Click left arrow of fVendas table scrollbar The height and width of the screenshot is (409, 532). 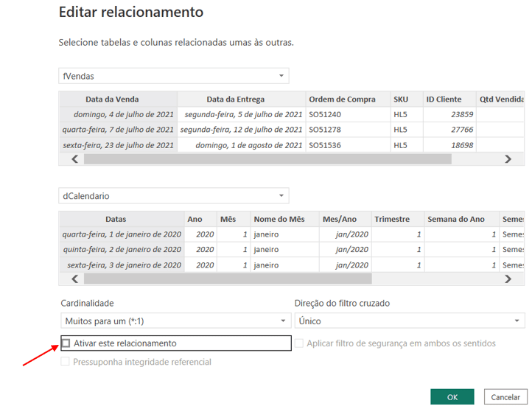click(x=75, y=159)
